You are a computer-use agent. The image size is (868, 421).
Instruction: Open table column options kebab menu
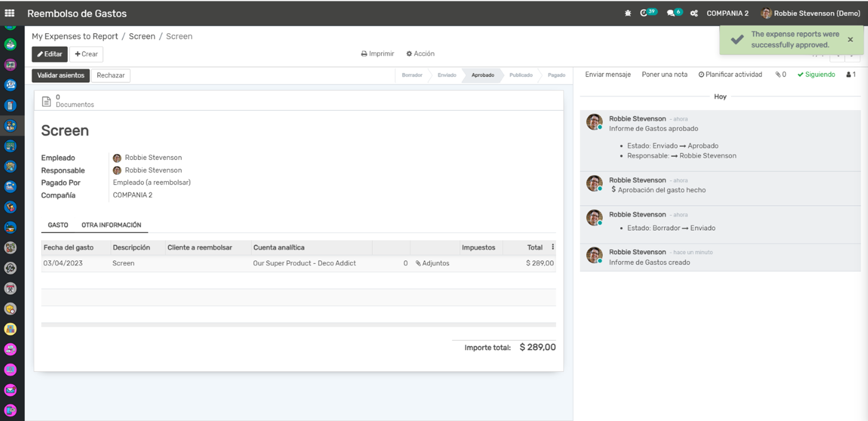pos(552,247)
